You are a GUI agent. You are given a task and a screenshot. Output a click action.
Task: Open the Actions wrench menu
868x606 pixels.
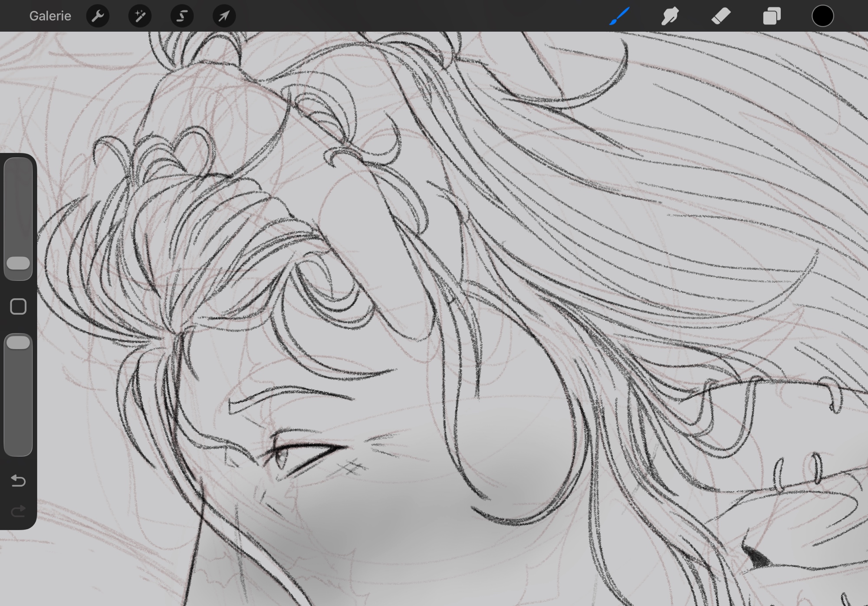coord(98,16)
